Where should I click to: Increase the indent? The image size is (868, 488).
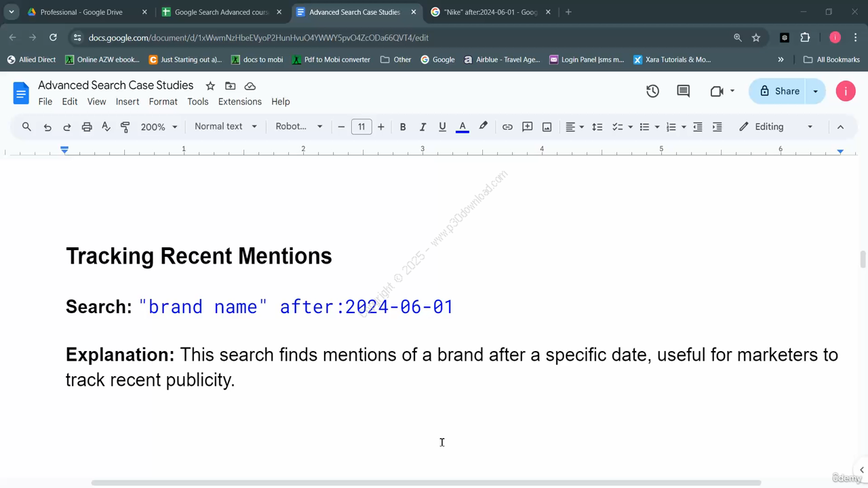(717, 127)
